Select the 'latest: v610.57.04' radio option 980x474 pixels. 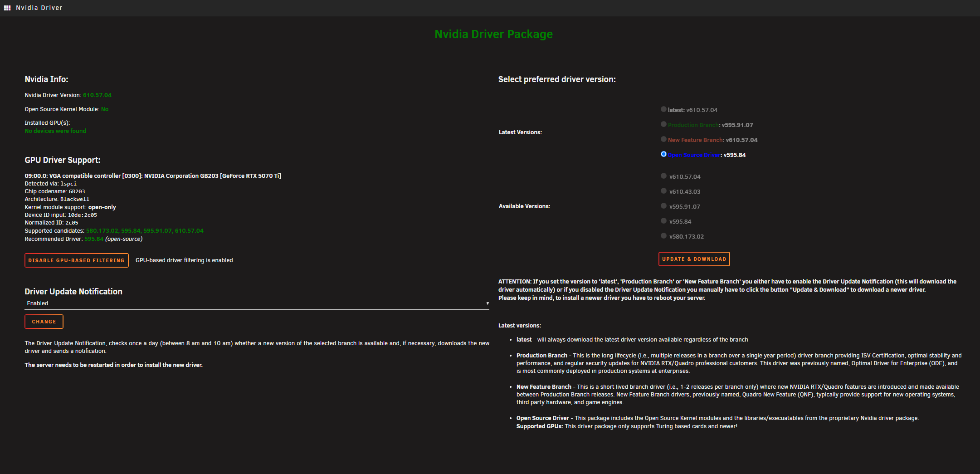click(663, 109)
